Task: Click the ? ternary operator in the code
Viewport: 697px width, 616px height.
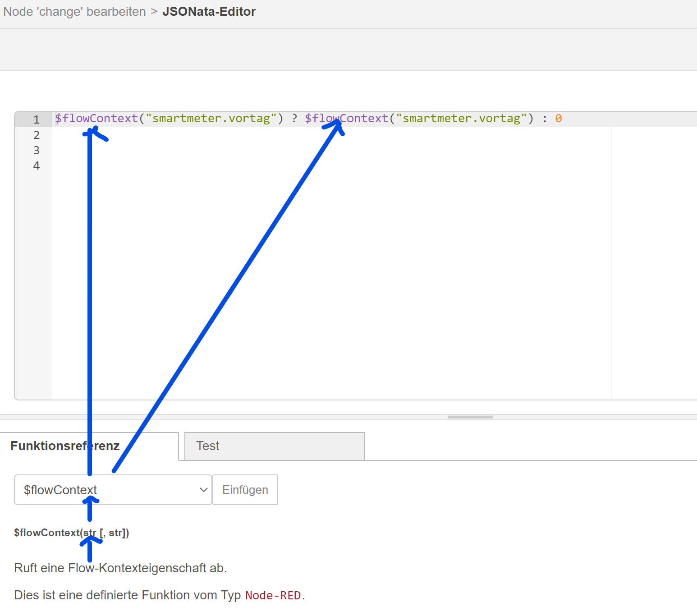Action: coord(294,119)
